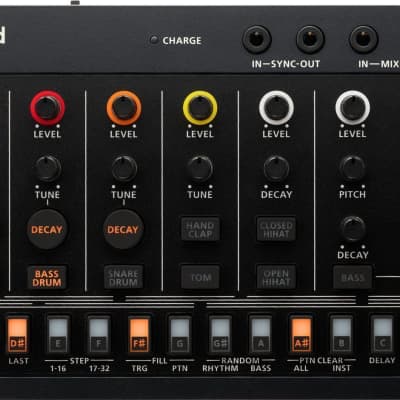Click the snare drum DECAY button
This screenshot has height=400, width=400.
coord(123,229)
